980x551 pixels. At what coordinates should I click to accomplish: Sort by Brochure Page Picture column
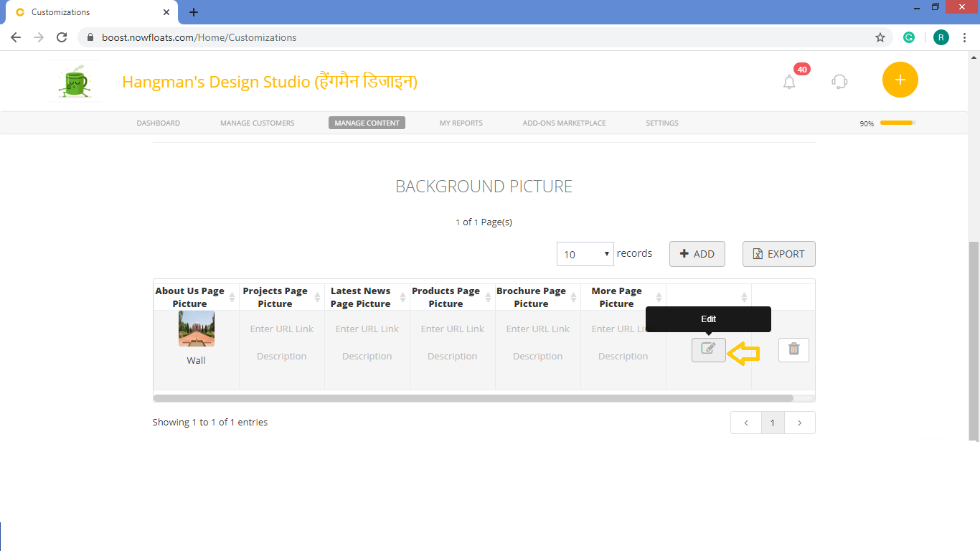(x=537, y=297)
